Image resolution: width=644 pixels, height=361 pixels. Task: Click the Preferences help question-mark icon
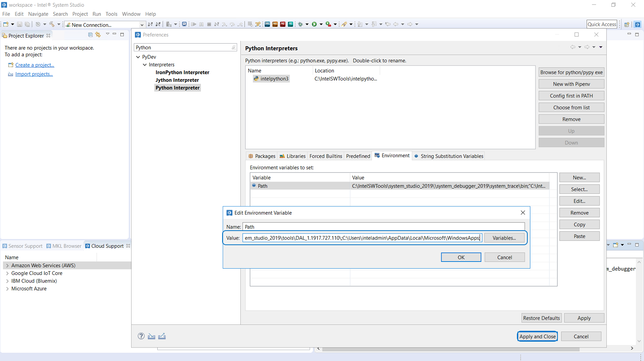pos(141,336)
